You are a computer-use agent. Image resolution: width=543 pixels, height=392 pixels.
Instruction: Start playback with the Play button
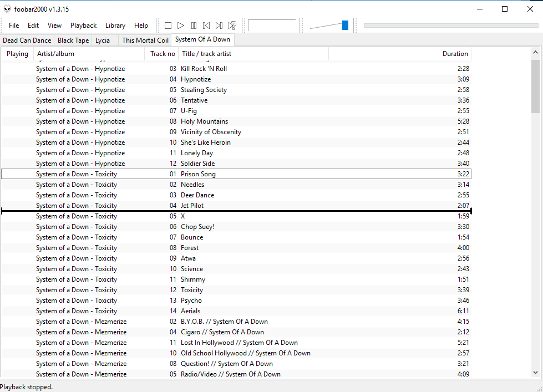(x=181, y=26)
